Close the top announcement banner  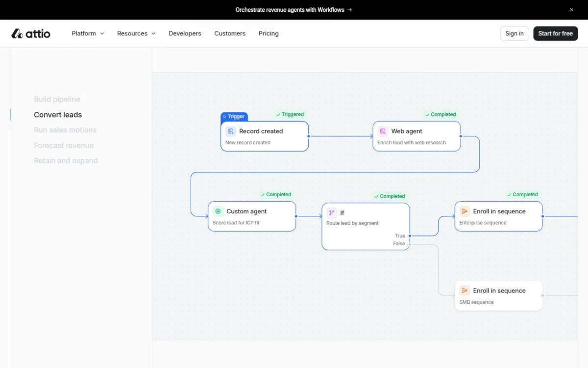[571, 10]
